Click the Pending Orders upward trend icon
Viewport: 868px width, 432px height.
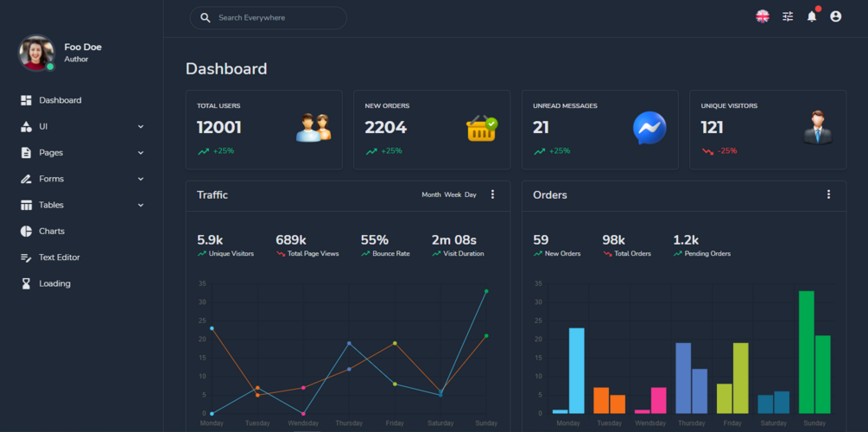678,254
